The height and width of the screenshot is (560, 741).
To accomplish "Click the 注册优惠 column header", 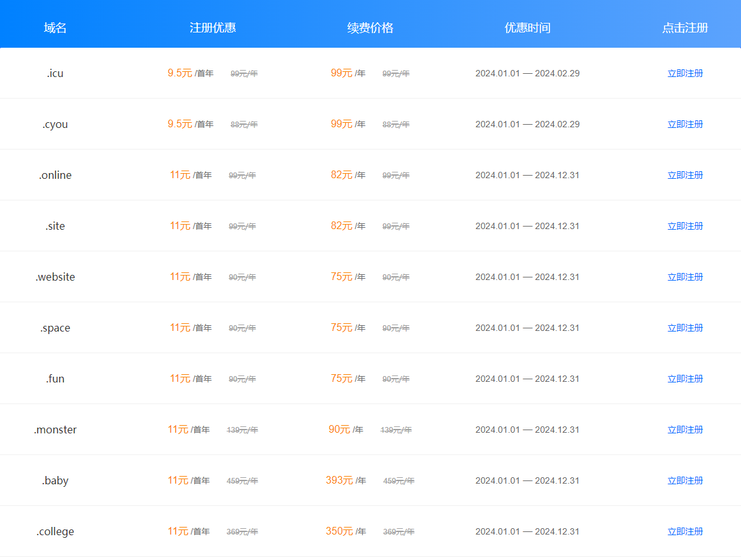I will (213, 28).
